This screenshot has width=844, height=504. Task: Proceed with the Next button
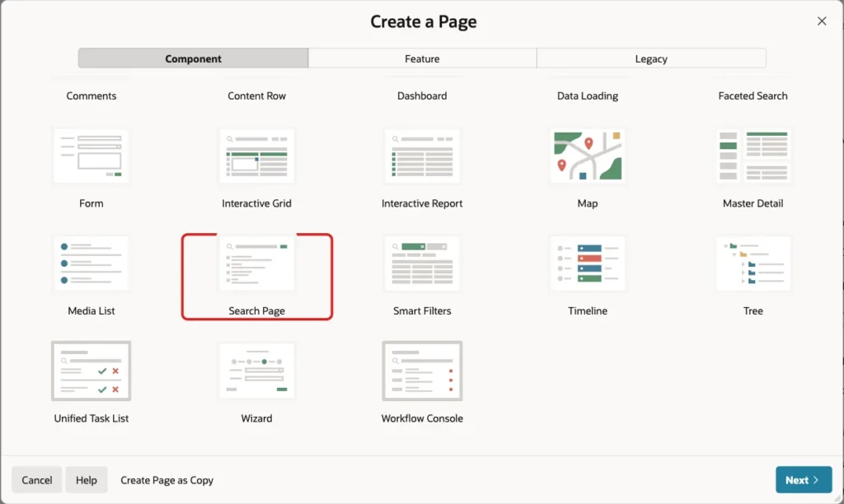point(804,480)
